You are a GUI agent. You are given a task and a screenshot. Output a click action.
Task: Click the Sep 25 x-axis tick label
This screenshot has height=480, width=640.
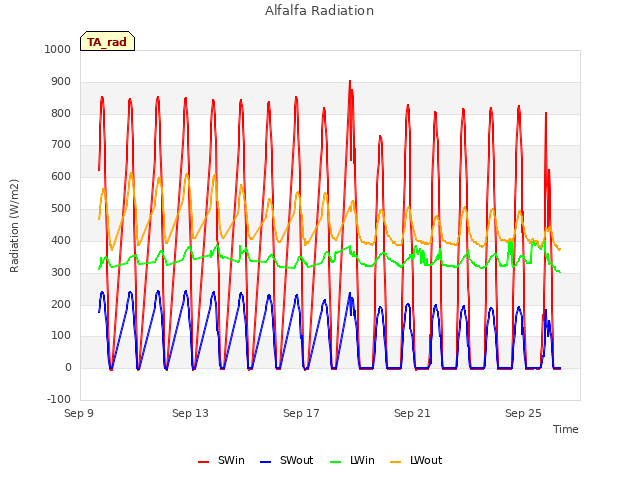point(523,413)
